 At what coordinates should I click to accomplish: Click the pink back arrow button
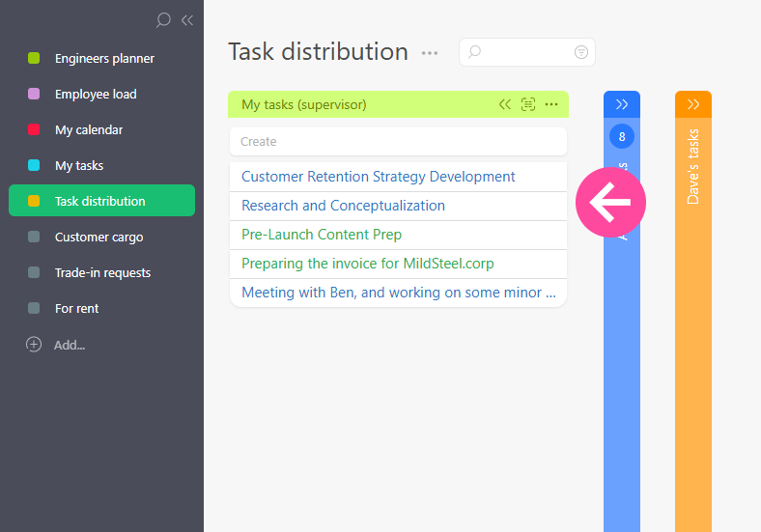tap(610, 202)
